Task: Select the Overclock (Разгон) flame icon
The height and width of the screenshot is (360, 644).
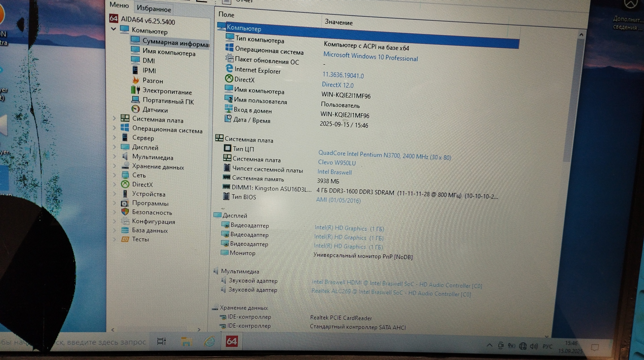Action: tap(136, 80)
